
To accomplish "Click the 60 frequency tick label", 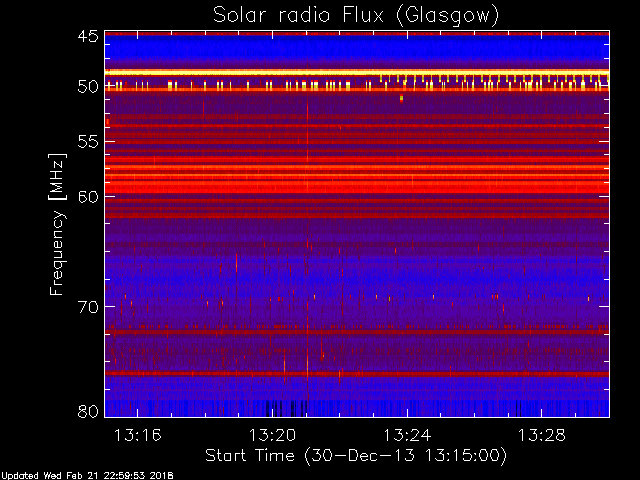I will coord(88,197).
